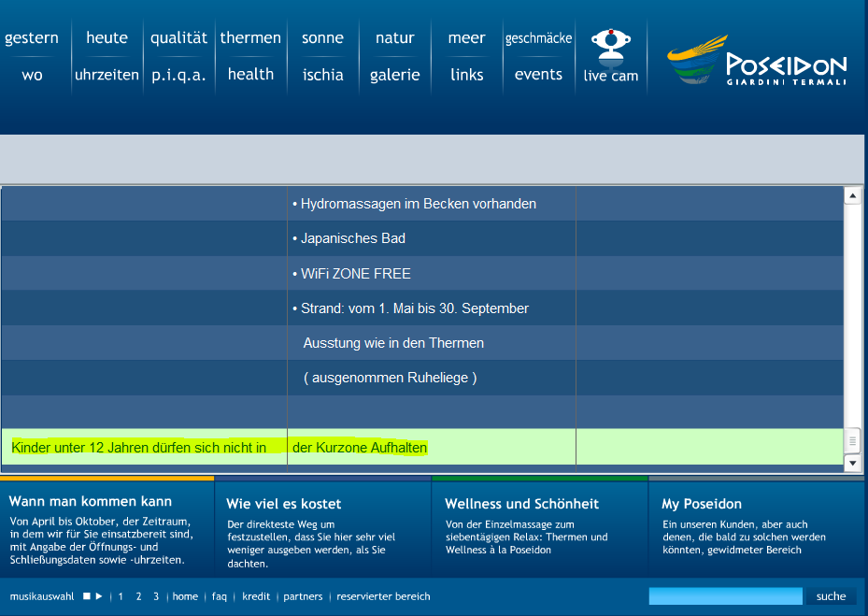Open the reservierter bereich link
Viewport: 868px width, 616px height.
[383, 596]
